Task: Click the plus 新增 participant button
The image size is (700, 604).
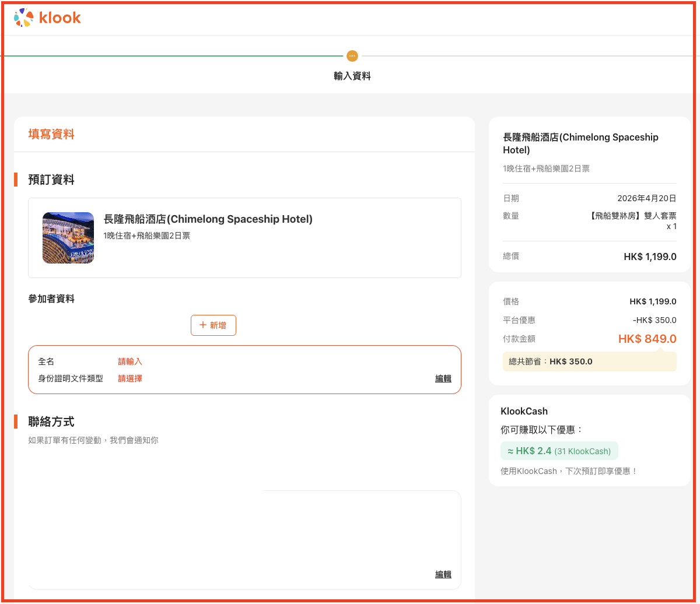Action: (213, 325)
